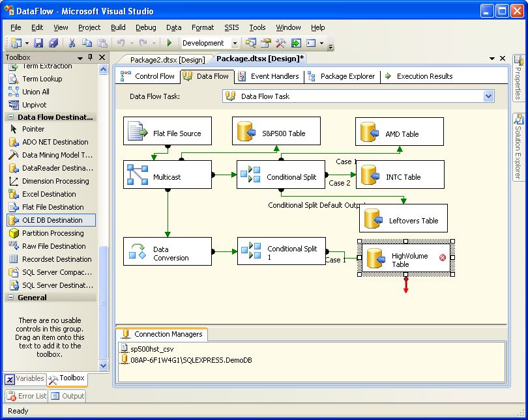This screenshot has height=420, width=528.
Task: Toggle Toolbox auto-hide pin
Action: [90, 57]
